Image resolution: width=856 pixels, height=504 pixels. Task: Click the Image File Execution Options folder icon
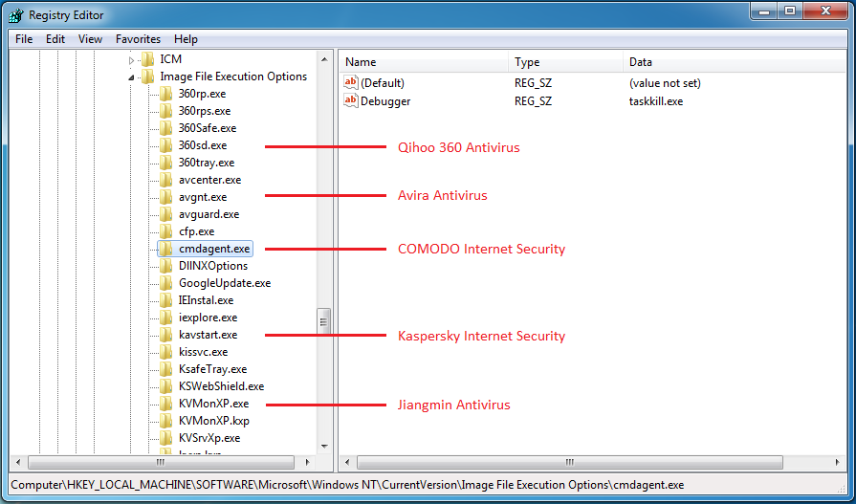pos(147,76)
